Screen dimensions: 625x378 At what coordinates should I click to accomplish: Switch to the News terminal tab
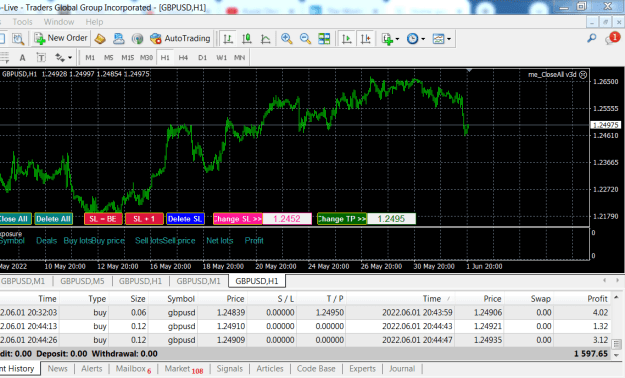[57, 369]
